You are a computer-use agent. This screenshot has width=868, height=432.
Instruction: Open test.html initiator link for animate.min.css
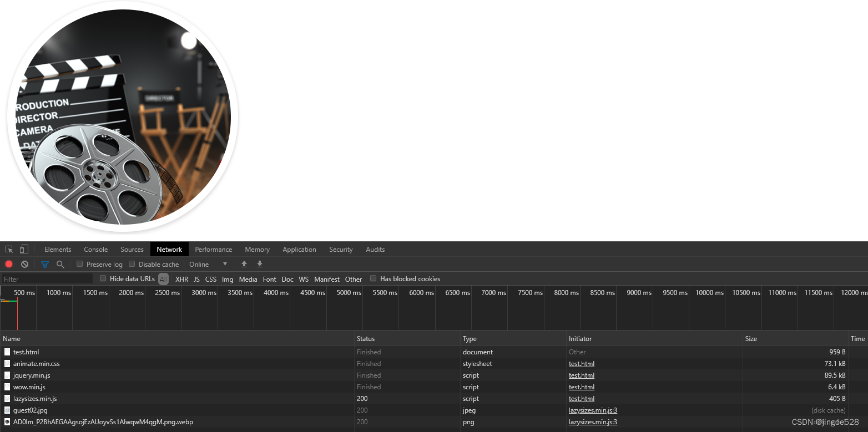pyautogui.click(x=582, y=364)
